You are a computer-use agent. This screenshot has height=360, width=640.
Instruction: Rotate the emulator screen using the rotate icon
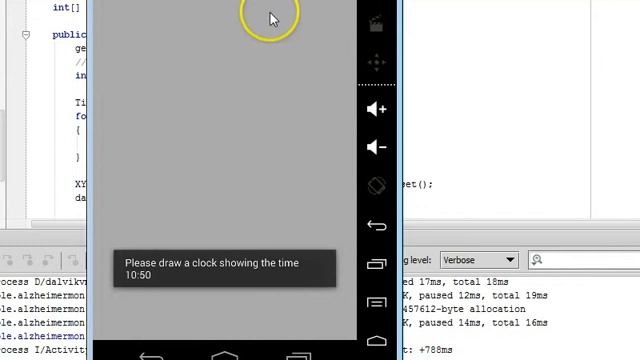point(376,186)
